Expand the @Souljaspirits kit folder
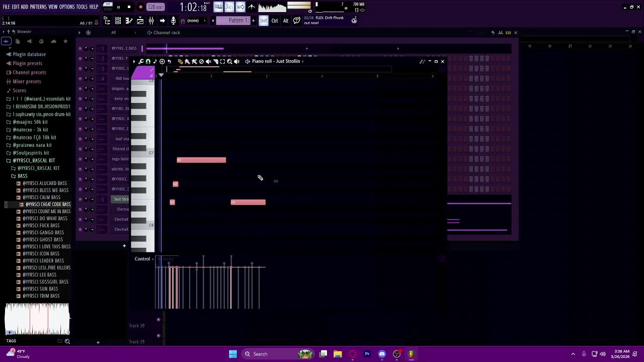The height and width of the screenshot is (362, 644). pos(8,153)
